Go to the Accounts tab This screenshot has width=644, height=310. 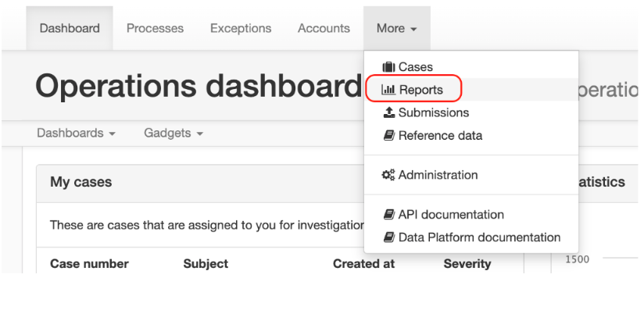point(324,28)
